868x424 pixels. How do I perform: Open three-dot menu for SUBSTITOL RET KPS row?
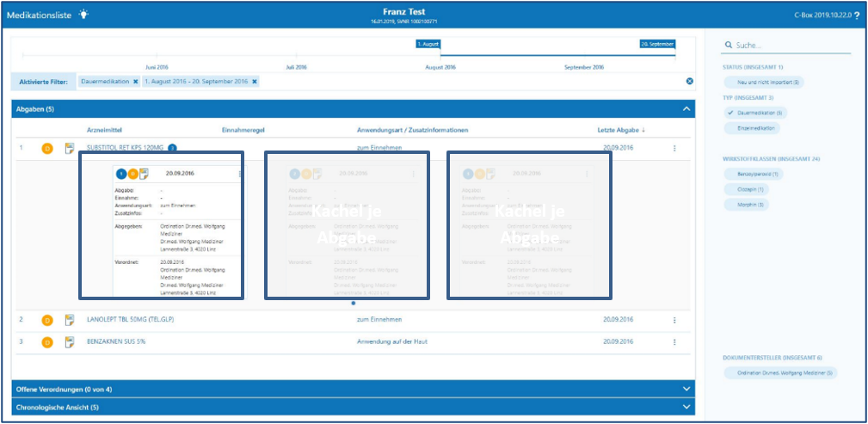coord(674,148)
